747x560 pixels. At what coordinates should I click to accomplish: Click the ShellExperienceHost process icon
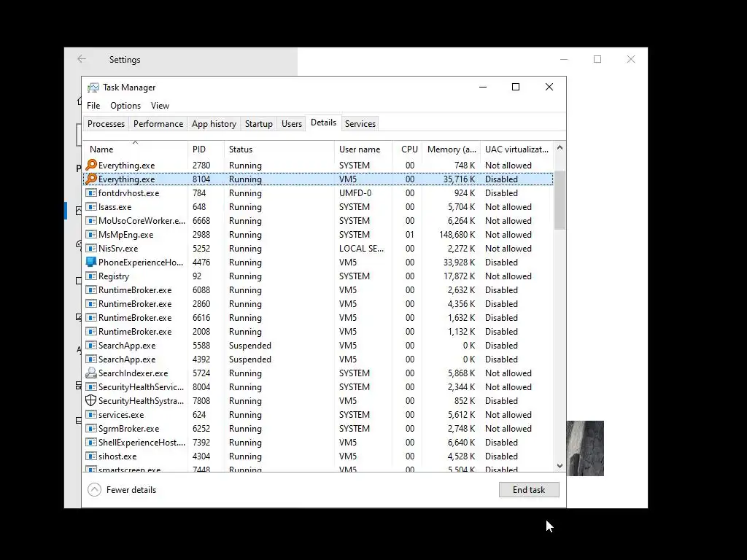91,442
